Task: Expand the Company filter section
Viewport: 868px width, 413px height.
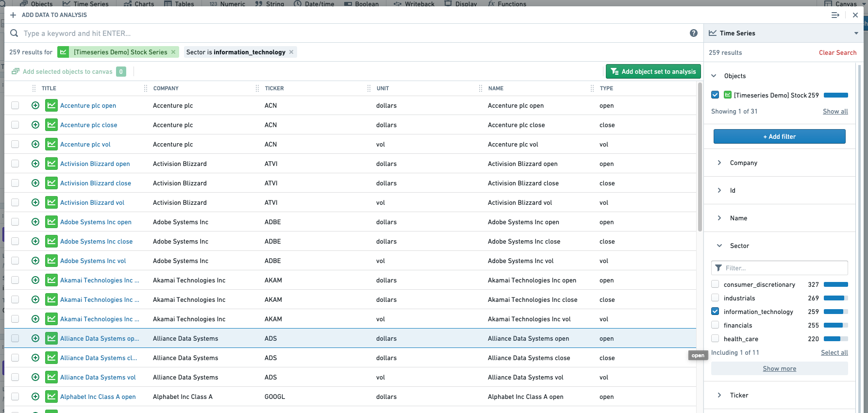Action: click(x=719, y=163)
